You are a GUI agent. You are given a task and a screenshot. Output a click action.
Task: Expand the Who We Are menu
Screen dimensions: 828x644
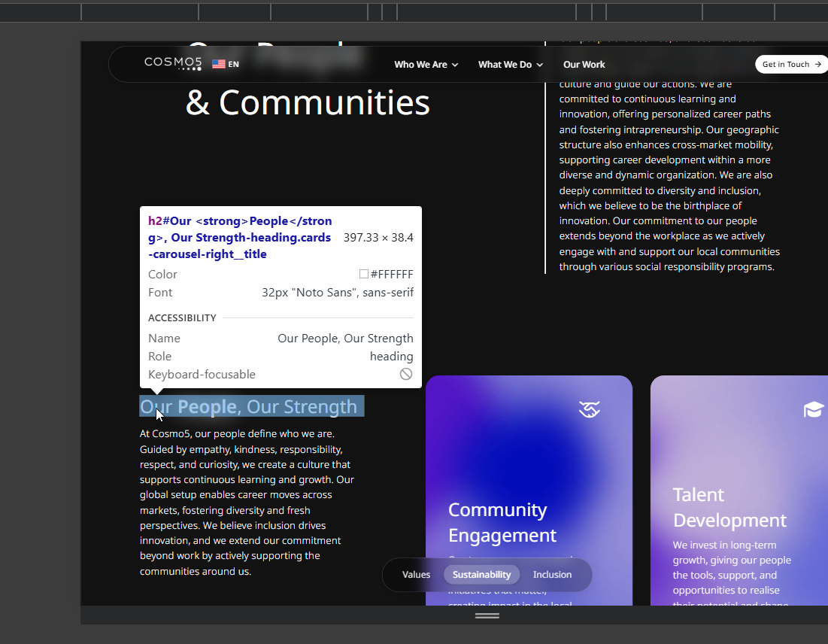tap(426, 65)
